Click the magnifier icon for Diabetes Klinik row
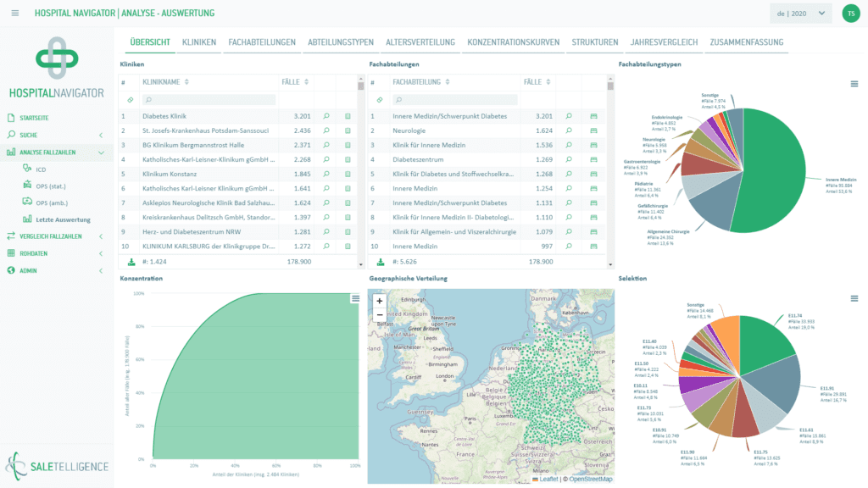Image resolution: width=868 pixels, height=488 pixels. click(x=325, y=116)
